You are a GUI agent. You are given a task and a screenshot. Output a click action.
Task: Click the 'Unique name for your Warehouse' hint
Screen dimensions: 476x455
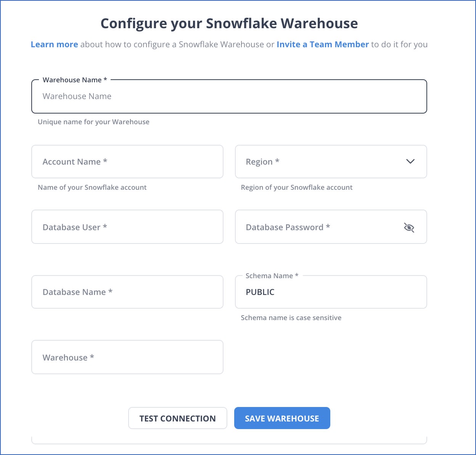pyautogui.click(x=93, y=122)
